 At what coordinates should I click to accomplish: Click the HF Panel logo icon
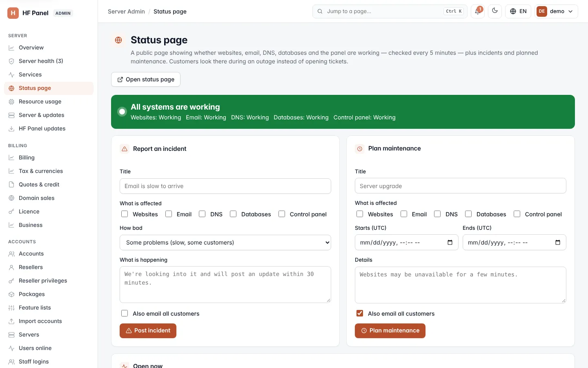[13, 13]
